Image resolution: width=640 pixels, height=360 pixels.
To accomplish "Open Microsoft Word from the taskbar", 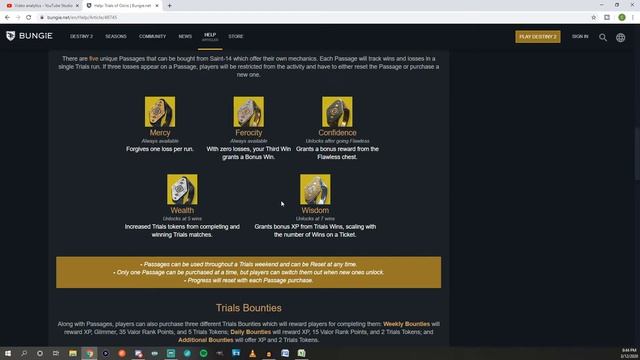I will (x=285, y=353).
